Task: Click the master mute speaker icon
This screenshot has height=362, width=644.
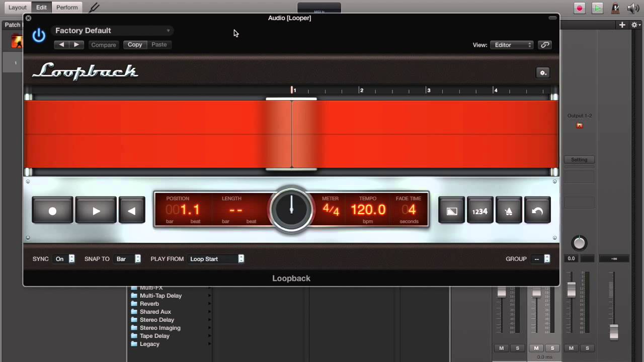Action: 633,8
